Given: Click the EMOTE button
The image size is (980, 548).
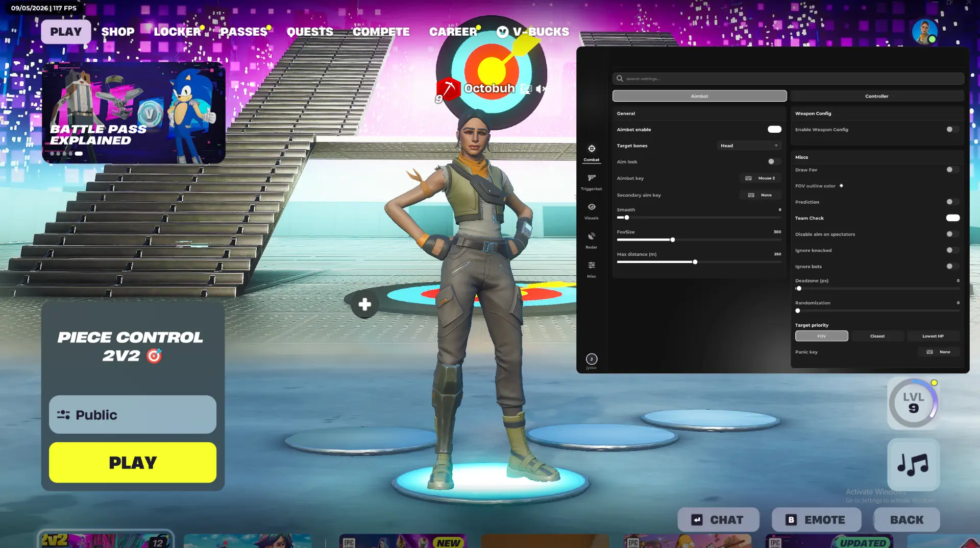Looking at the screenshot, I should point(816,520).
